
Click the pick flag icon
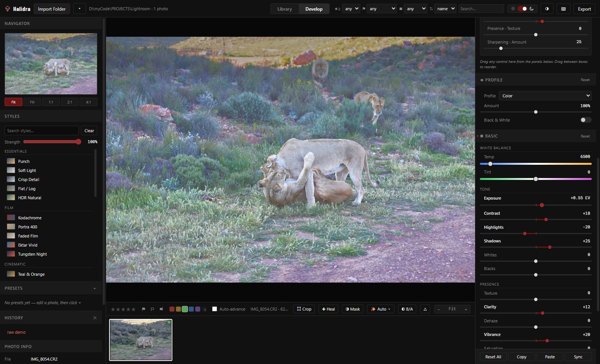(144, 309)
